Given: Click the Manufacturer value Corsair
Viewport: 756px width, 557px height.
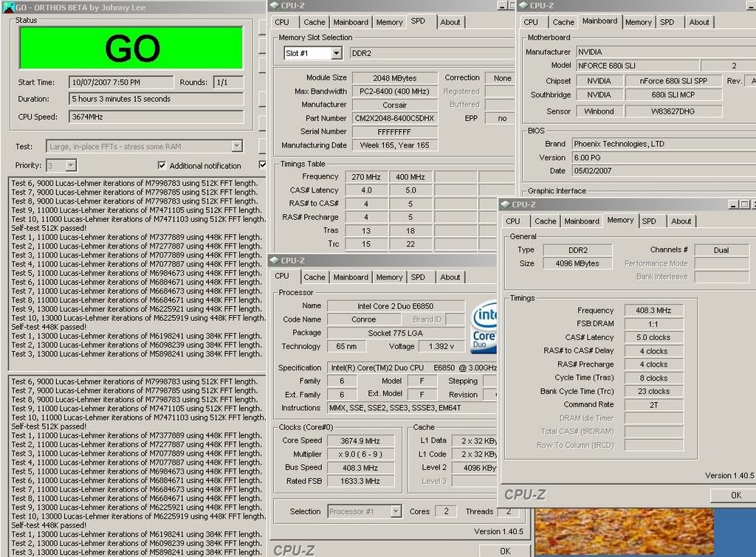Looking at the screenshot, I should pyautogui.click(x=394, y=105).
